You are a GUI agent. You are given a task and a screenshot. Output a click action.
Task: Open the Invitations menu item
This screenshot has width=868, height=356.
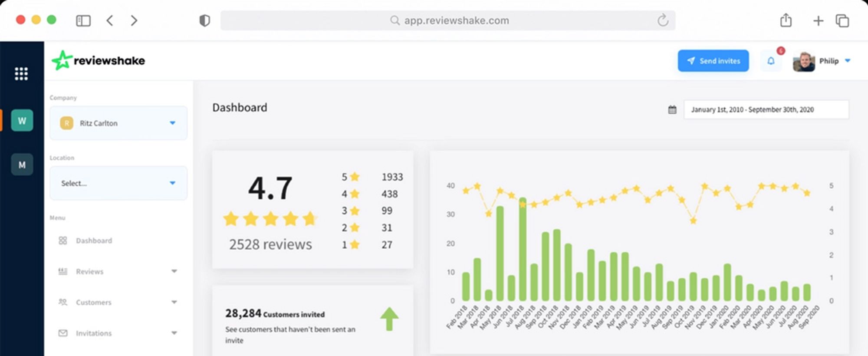click(94, 333)
